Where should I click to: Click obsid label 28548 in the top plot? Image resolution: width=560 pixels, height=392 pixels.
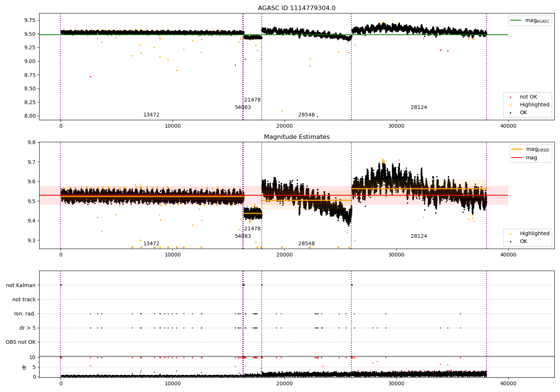[307, 115]
